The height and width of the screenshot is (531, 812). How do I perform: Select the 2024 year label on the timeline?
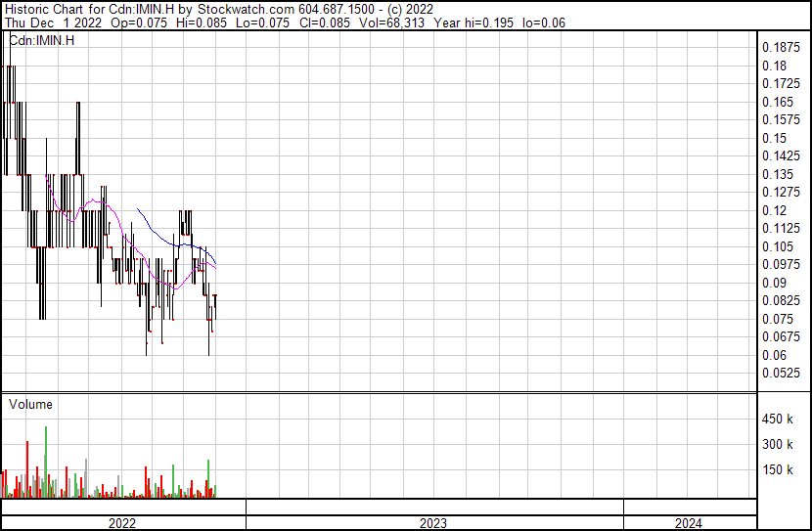[x=690, y=523]
